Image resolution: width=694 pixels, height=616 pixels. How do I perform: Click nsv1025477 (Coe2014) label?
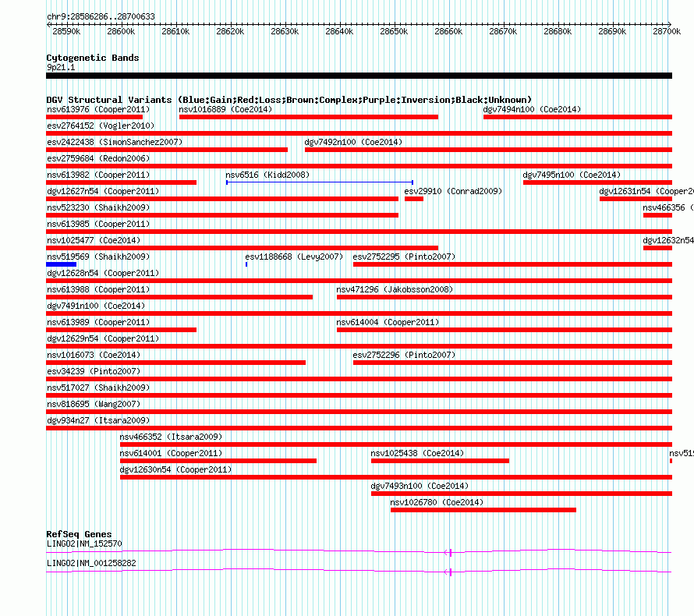[x=94, y=240]
